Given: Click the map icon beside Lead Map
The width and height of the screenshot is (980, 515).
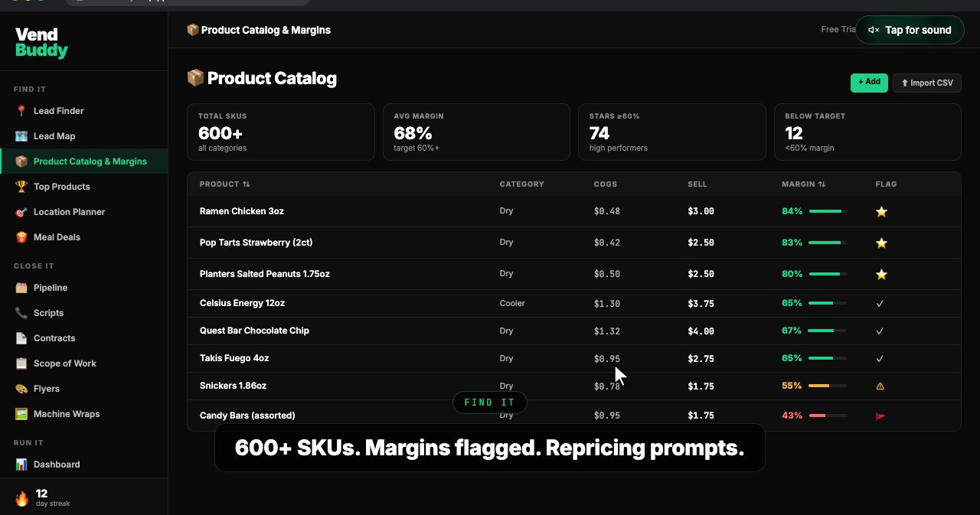Looking at the screenshot, I should [x=21, y=136].
